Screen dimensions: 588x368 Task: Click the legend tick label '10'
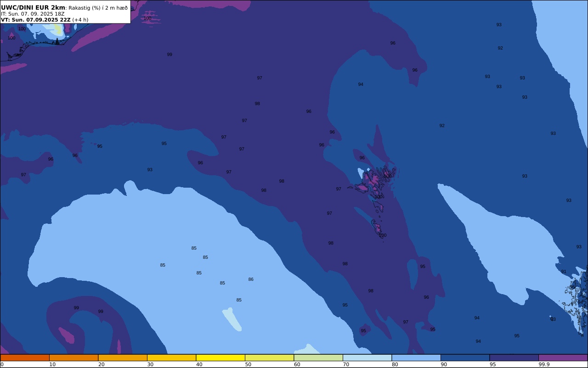pyautogui.click(x=52, y=364)
